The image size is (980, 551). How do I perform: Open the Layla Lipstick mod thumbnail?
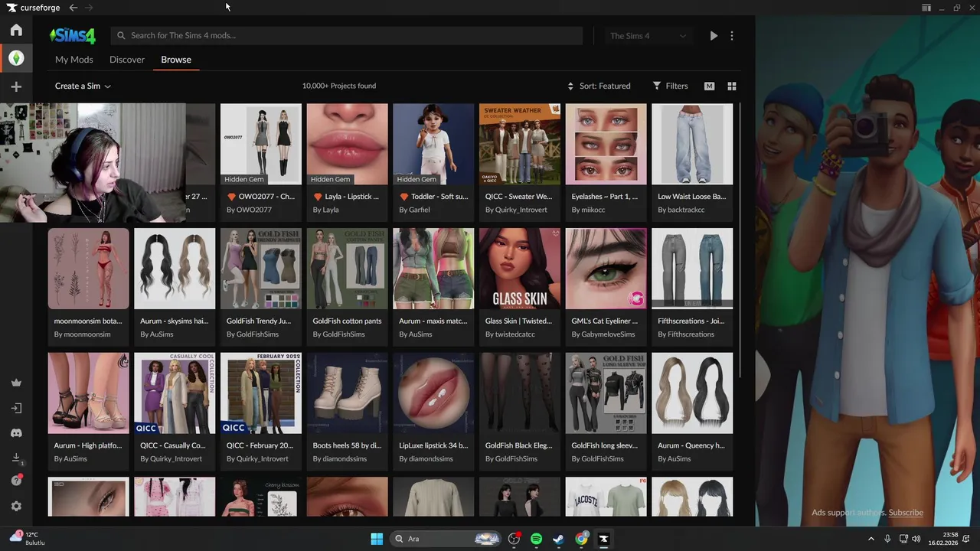coord(348,144)
